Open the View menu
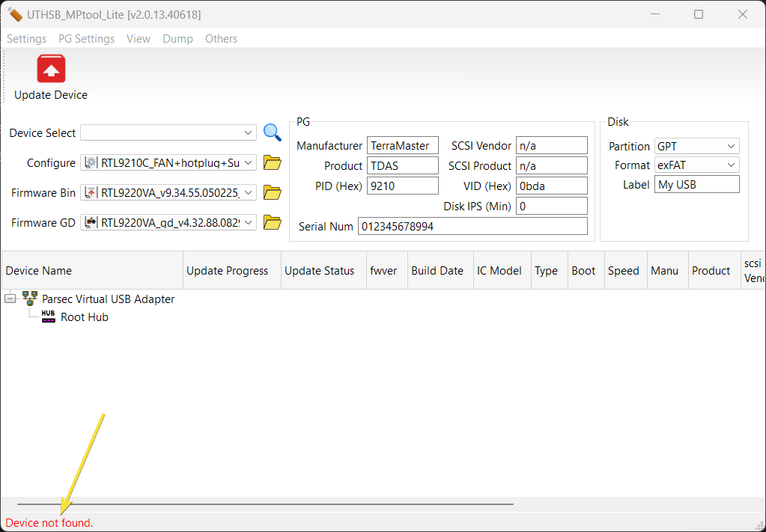 (139, 39)
